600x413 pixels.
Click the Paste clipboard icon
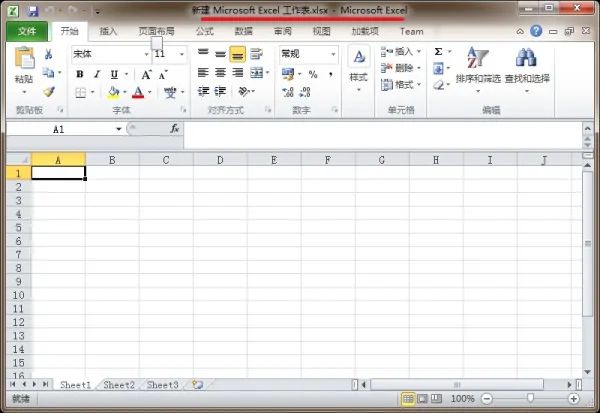tap(24, 58)
